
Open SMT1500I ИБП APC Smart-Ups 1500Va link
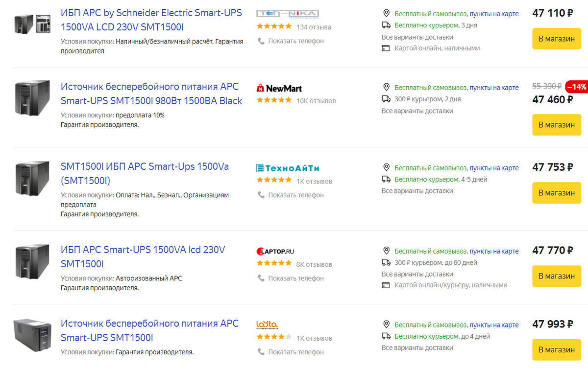pyautogui.click(x=145, y=174)
